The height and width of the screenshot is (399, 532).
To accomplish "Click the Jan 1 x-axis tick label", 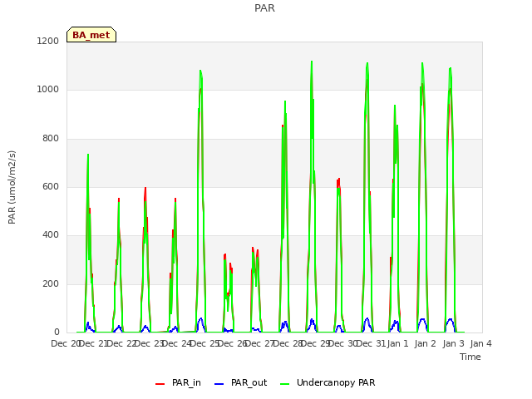I will tap(397, 343).
